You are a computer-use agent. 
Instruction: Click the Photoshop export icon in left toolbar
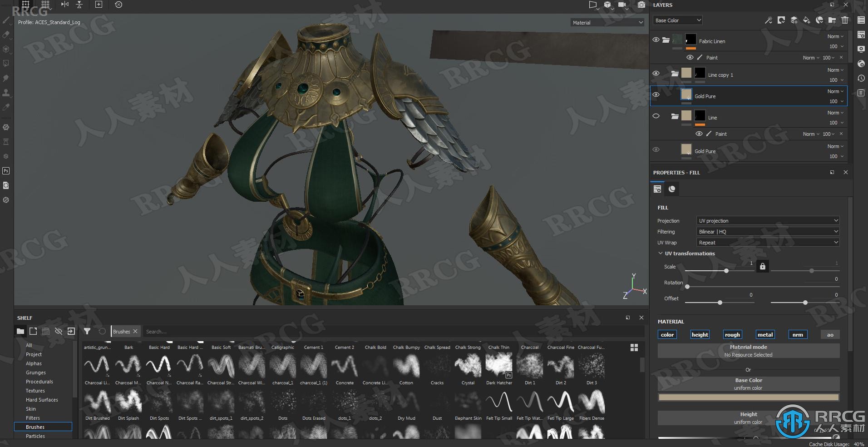6,171
